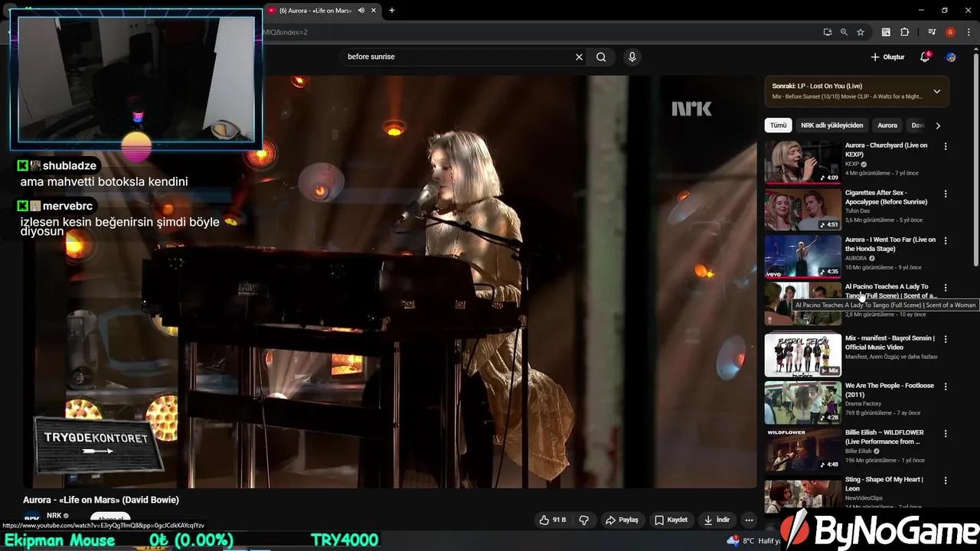Open the YouTube account avatar menu
The height and width of the screenshot is (551, 980).
(x=951, y=57)
